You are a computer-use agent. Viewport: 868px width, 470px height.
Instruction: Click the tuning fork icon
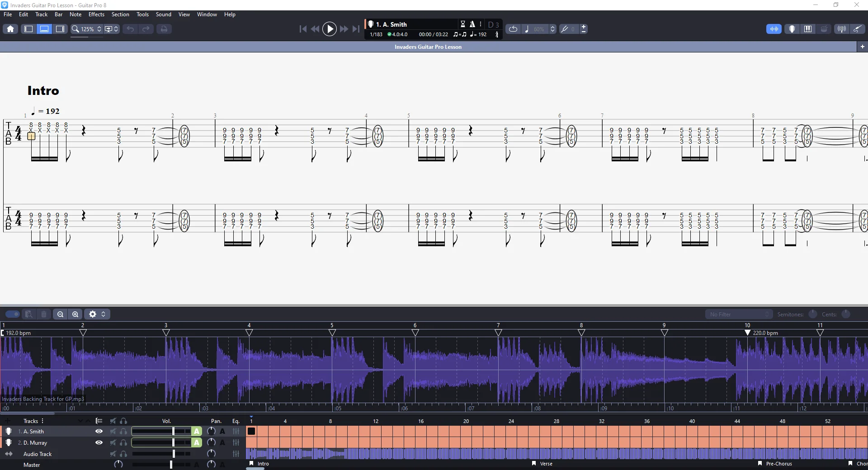(x=565, y=29)
